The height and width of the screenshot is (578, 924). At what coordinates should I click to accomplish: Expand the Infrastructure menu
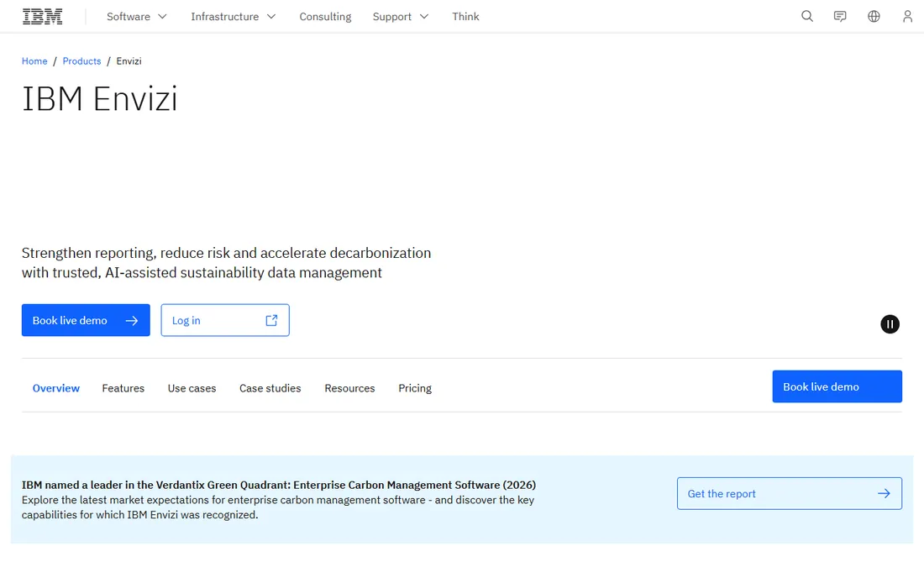tap(234, 17)
